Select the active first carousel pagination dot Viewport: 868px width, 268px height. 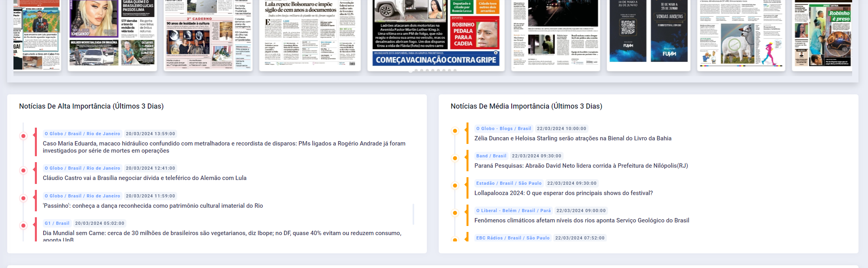410,71
